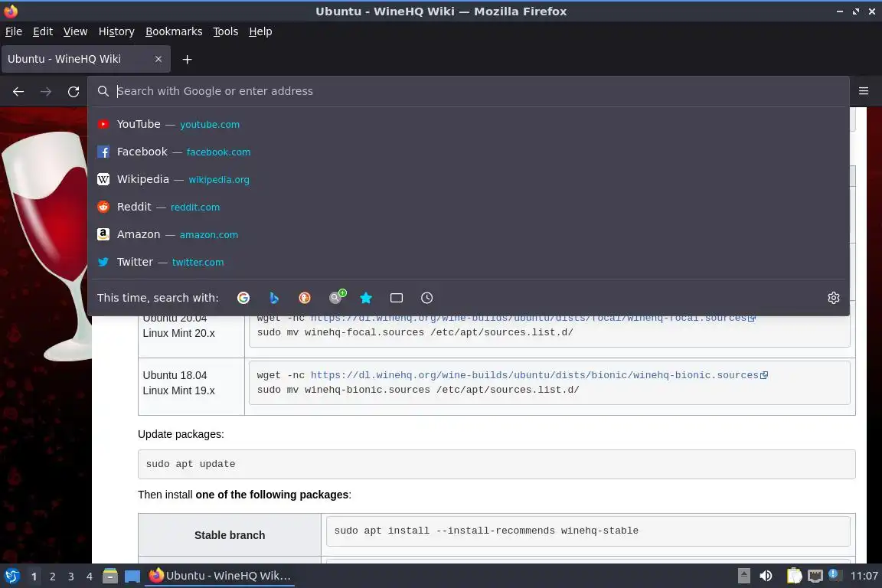
Task: Select the Wikipedia suggestion
Action: pos(468,179)
